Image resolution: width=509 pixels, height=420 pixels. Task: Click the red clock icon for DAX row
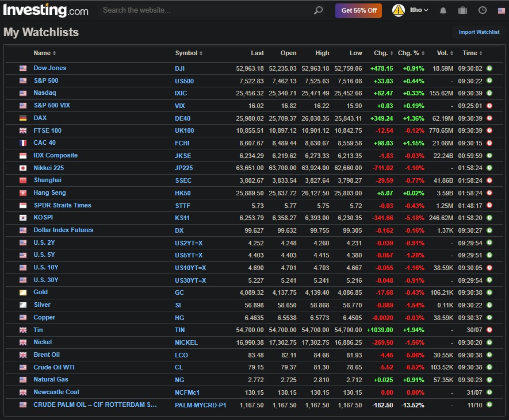pyautogui.click(x=489, y=118)
